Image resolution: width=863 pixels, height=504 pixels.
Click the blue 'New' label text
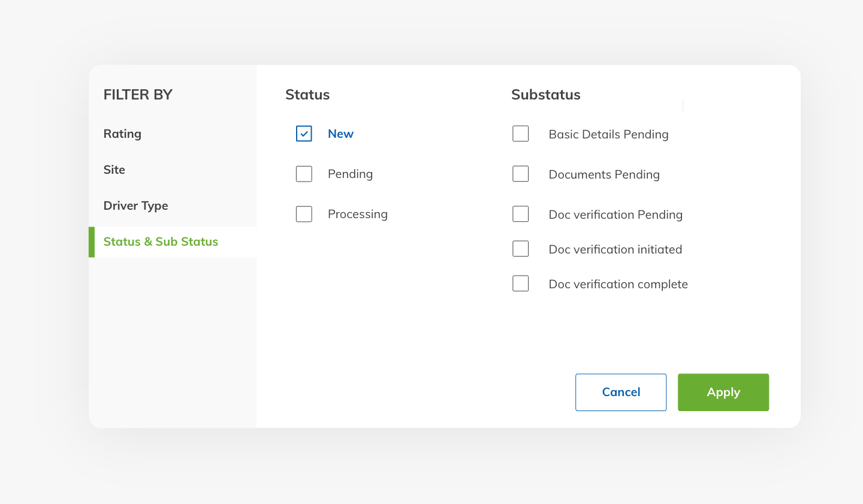(x=340, y=134)
